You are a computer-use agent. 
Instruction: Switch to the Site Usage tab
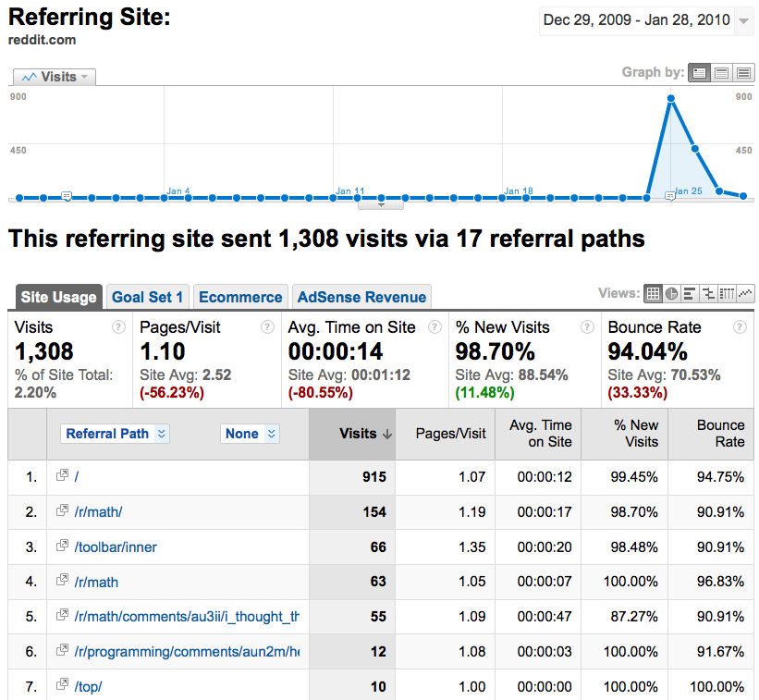click(58, 297)
